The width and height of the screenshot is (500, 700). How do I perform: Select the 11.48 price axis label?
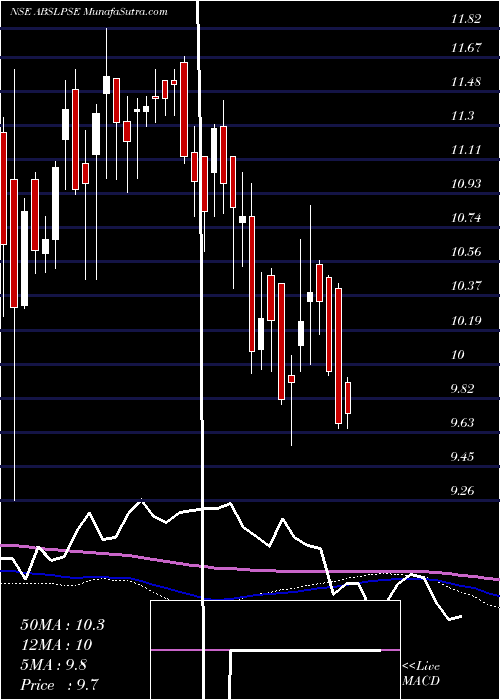[x=466, y=82]
